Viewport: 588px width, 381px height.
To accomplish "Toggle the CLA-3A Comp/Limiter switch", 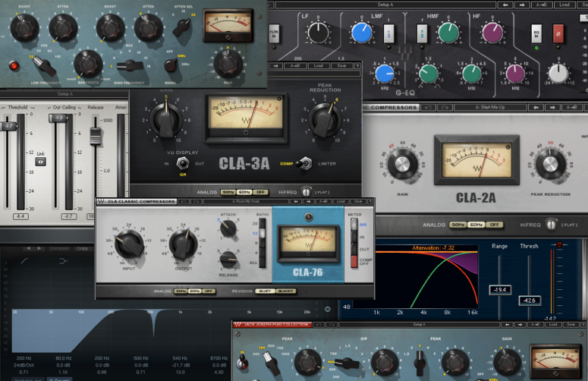I will [305, 163].
